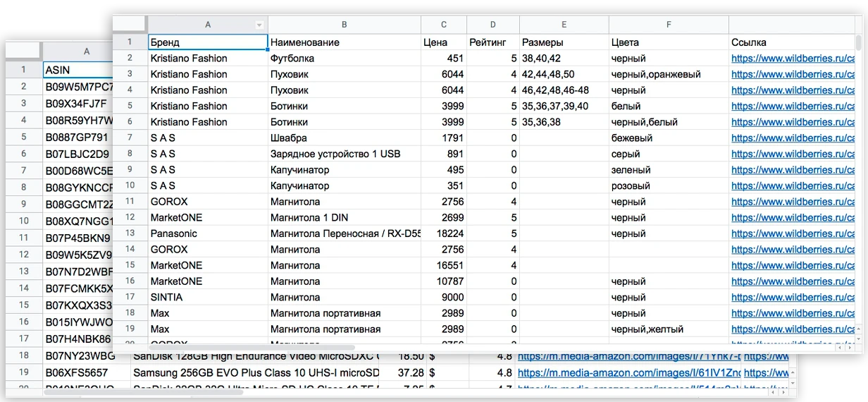
Task: Select the Panasonic brand cell
Action: pos(208,233)
